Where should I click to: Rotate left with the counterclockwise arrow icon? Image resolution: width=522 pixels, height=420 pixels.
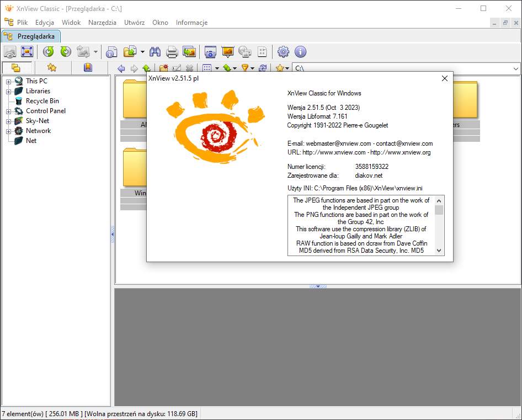pyautogui.click(x=49, y=52)
